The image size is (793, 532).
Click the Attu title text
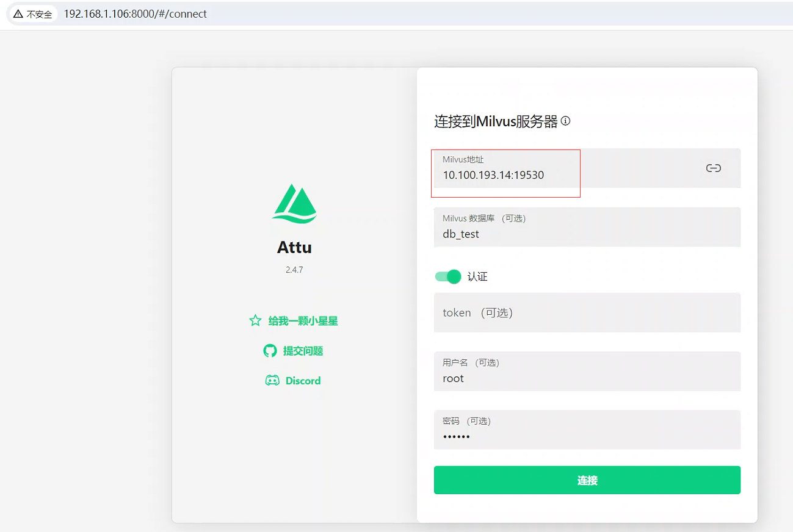tap(294, 247)
